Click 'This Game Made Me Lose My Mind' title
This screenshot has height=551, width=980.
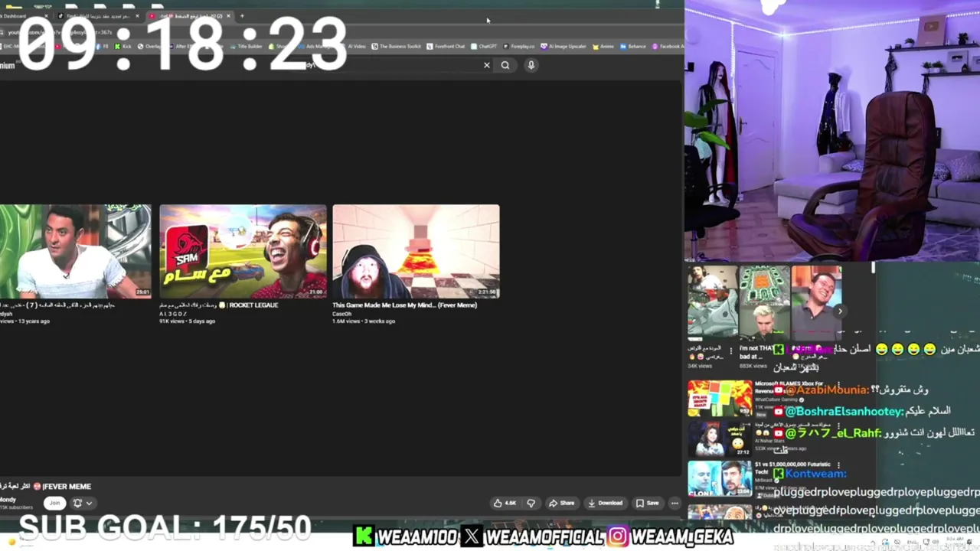coord(404,305)
